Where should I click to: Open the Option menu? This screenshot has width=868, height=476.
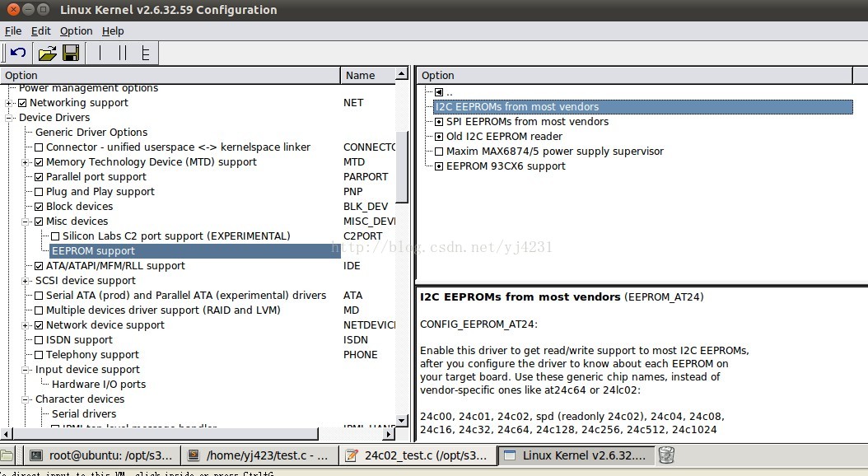[77, 31]
